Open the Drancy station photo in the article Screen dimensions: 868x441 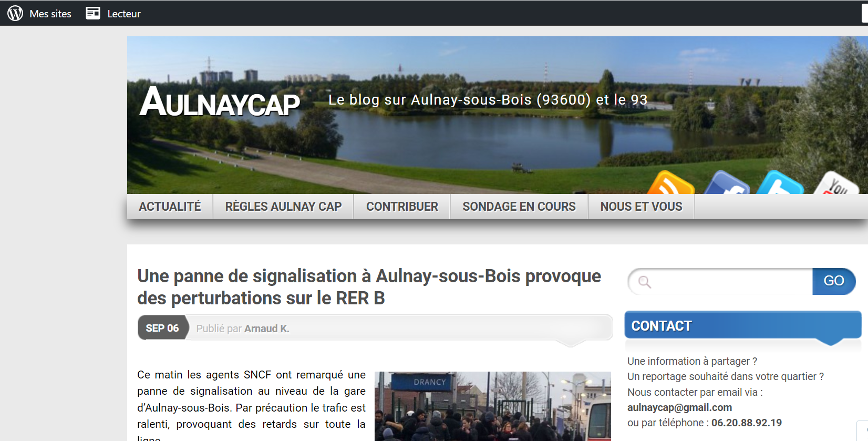[x=492, y=406]
